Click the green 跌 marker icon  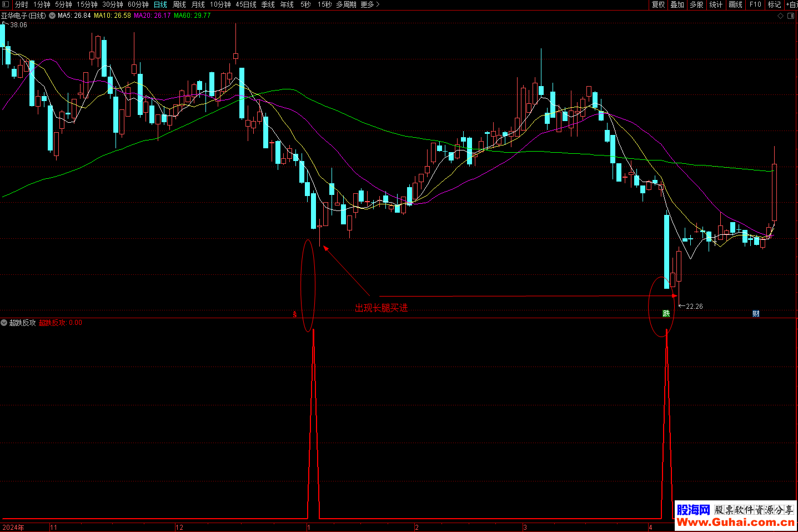coord(666,314)
